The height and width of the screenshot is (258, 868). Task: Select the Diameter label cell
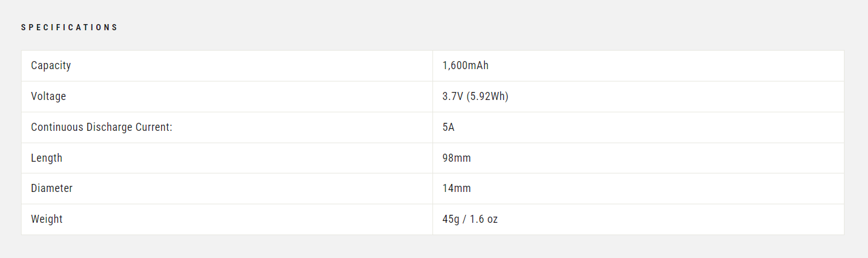tap(227, 188)
